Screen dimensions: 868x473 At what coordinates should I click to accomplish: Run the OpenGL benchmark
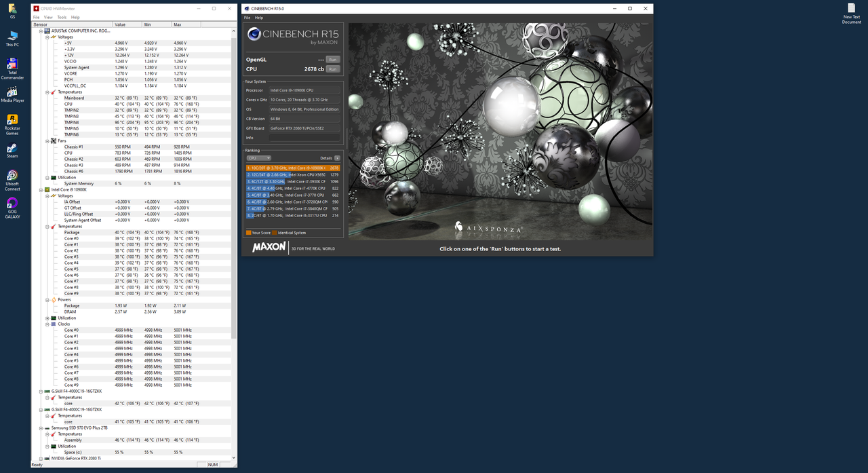click(x=332, y=60)
